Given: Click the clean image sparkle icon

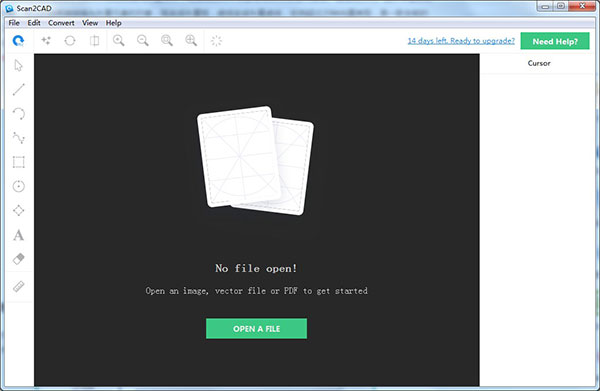Looking at the screenshot, I should click(46, 41).
